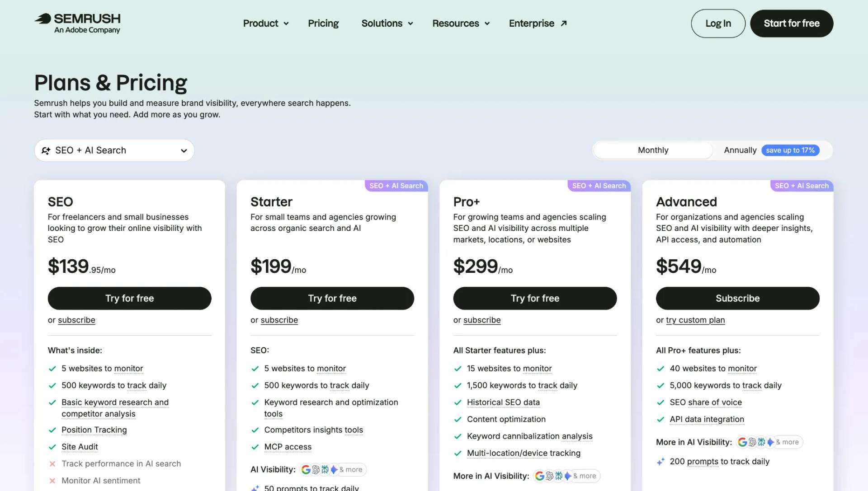Screen dimensions: 868x491
Task: Click the Start for free button
Action: coord(792,23)
